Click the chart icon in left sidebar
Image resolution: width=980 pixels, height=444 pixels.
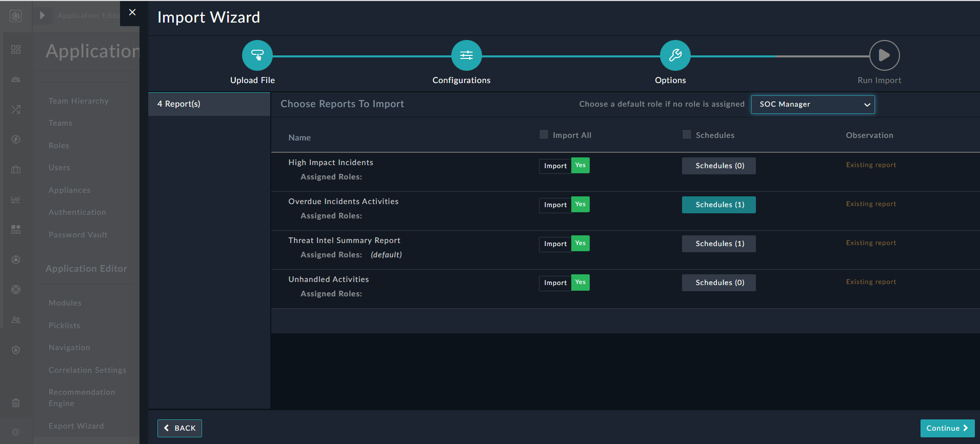[16, 199]
